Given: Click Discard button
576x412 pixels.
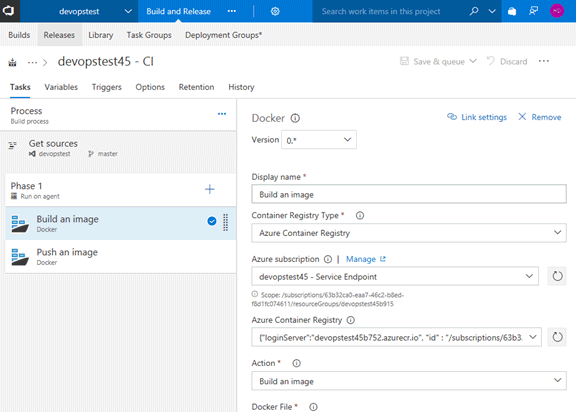Looking at the screenshot, I should click(507, 61).
